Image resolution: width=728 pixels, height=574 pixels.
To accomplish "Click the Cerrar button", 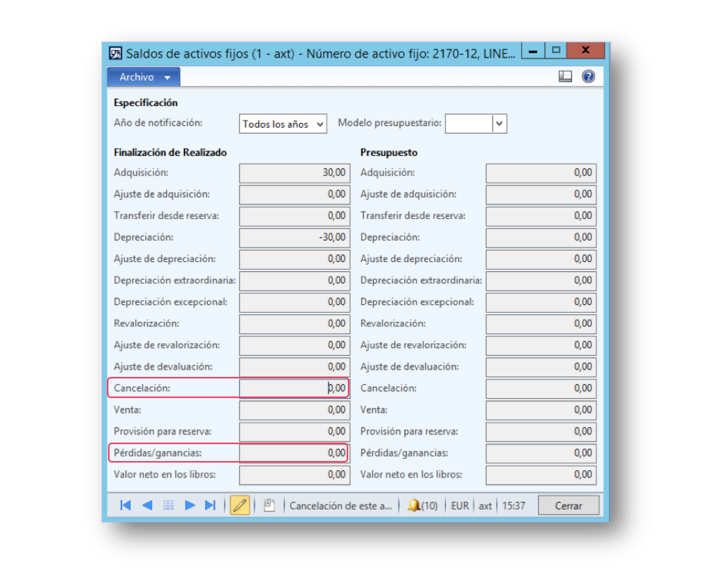I will [x=568, y=505].
